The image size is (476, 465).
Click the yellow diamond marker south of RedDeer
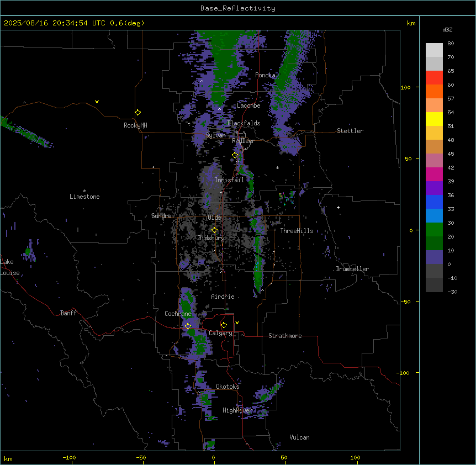[235, 155]
